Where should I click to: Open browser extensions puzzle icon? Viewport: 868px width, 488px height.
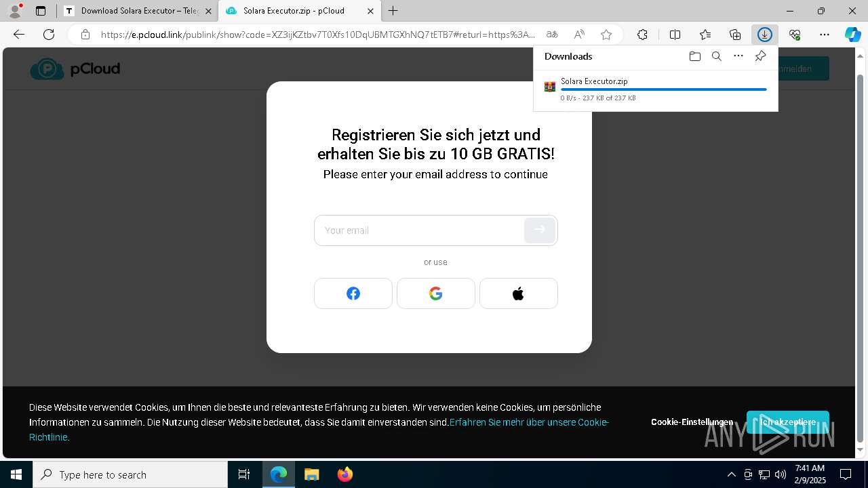[642, 35]
